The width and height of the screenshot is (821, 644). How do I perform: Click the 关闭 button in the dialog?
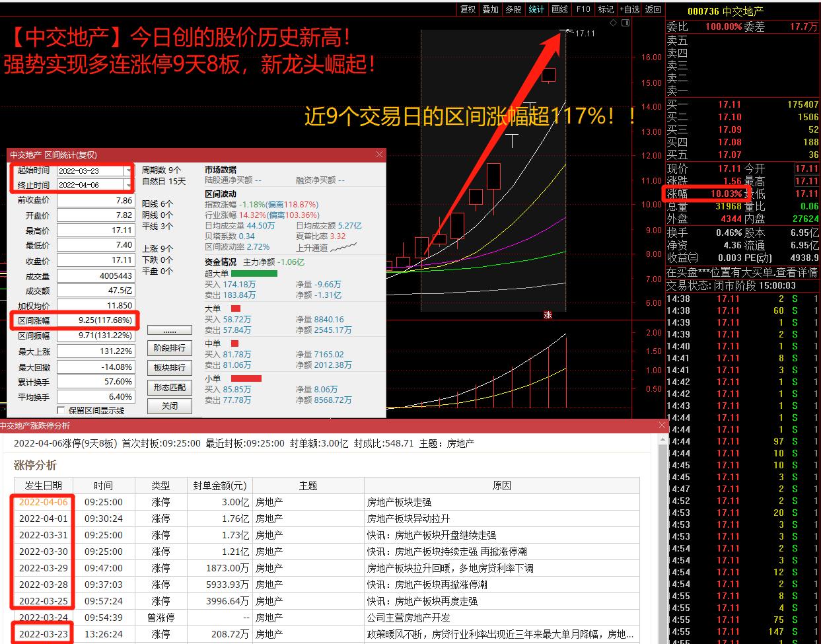pos(170,406)
